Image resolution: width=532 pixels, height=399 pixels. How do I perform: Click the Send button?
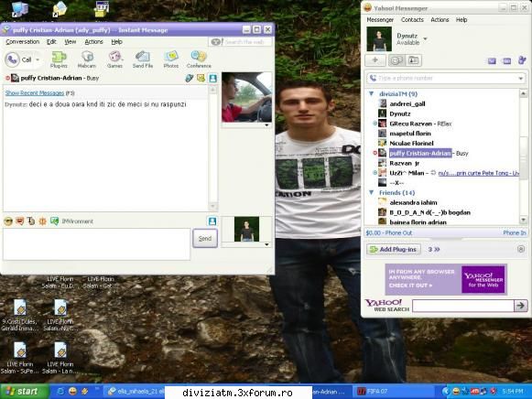pos(205,238)
